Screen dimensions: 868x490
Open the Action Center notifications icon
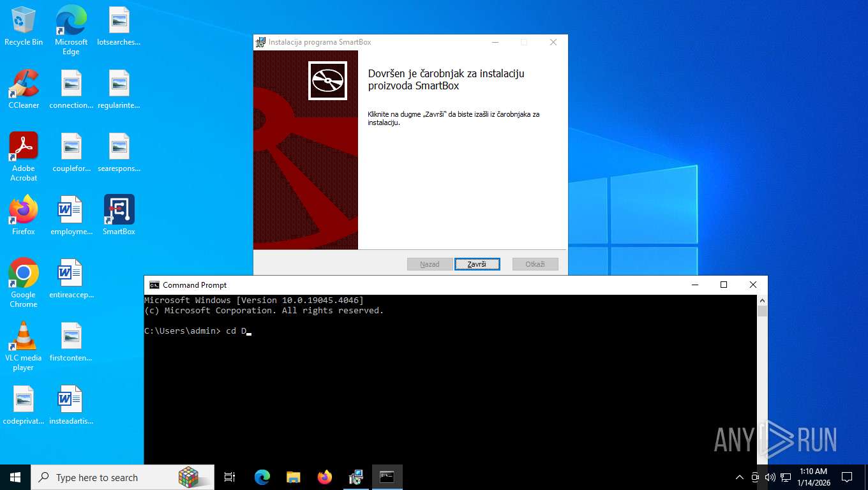coord(847,477)
